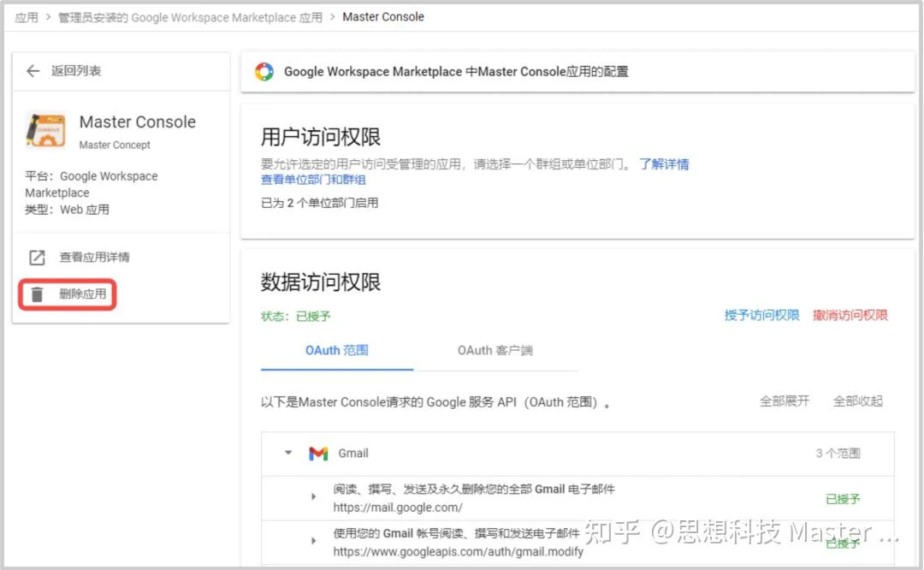Image resolution: width=924 pixels, height=570 pixels.
Task: Click the 用户访问权限 section heading
Action: point(321,137)
